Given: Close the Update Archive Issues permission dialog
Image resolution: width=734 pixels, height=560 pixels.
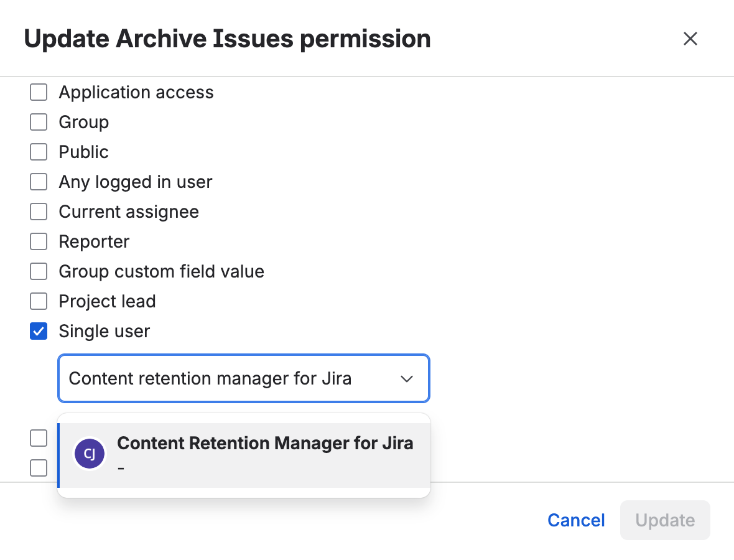Looking at the screenshot, I should pyautogui.click(x=690, y=39).
